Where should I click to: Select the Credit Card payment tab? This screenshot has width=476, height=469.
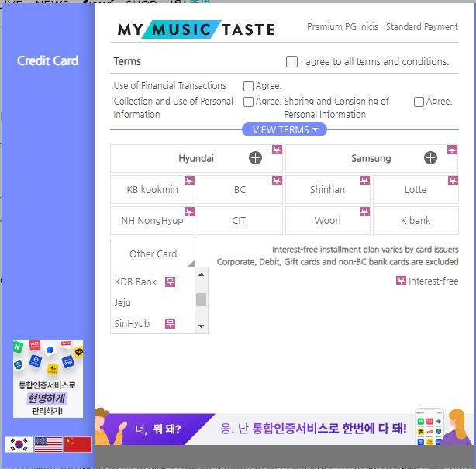47,60
